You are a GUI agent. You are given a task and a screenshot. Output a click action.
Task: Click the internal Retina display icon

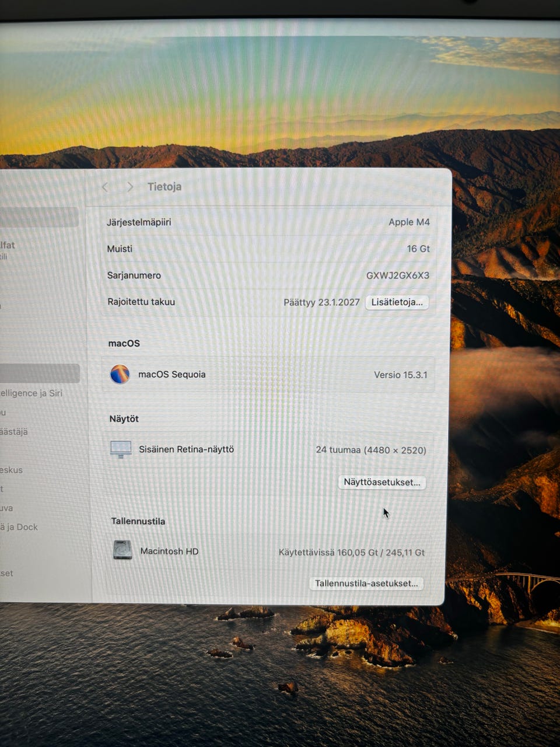tap(121, 449)
